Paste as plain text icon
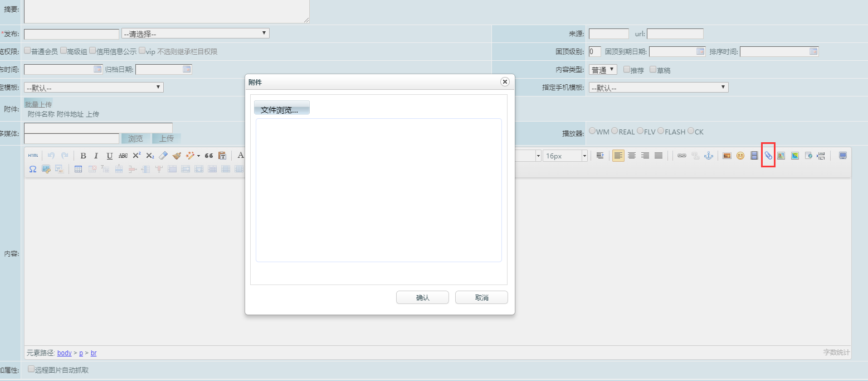 click(x=222, y=156)
